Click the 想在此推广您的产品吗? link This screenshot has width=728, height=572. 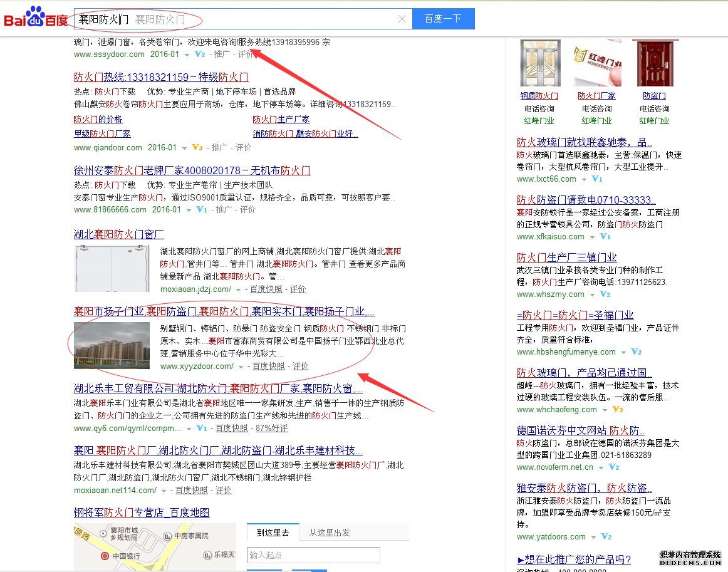pos(575,559)
